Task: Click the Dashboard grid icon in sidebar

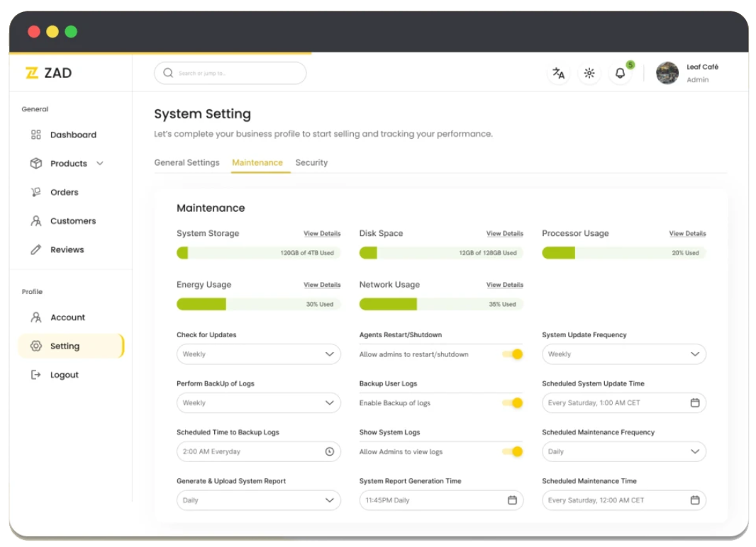Action: click(x=36, y=135)
